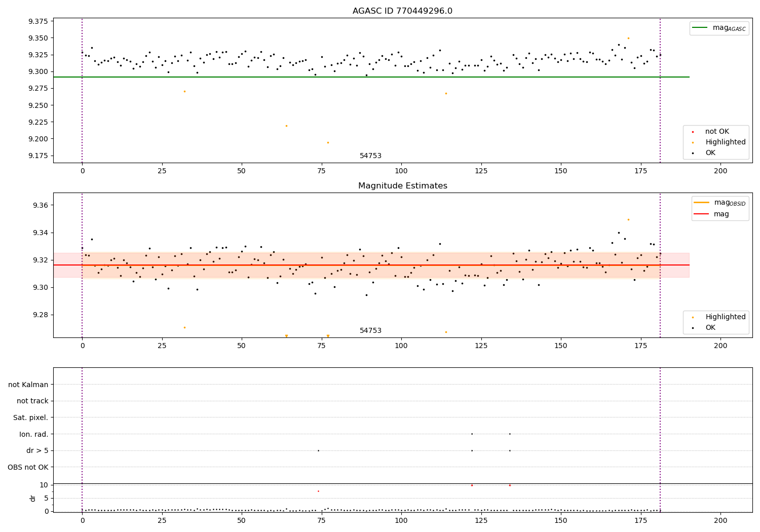
Task: Click the 'Magnitude Estimates' subplot title
Action: (403, 186)
